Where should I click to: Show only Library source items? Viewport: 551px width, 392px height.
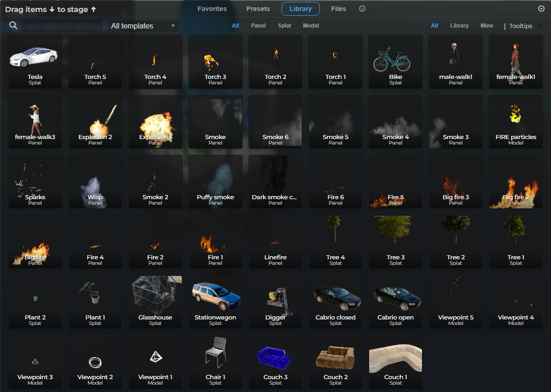[x=459, y=26]
